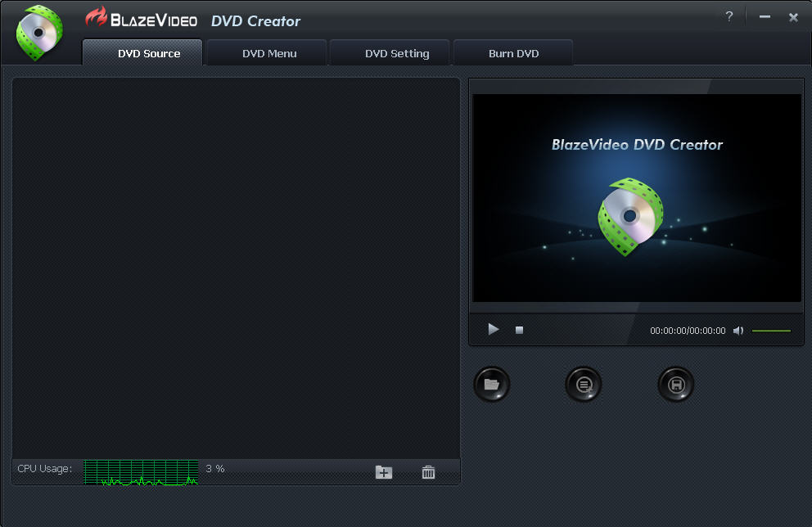Screen dimensions: 812x527
Task: Open the DVD Menu tab
Action: [x=267, y=53]
